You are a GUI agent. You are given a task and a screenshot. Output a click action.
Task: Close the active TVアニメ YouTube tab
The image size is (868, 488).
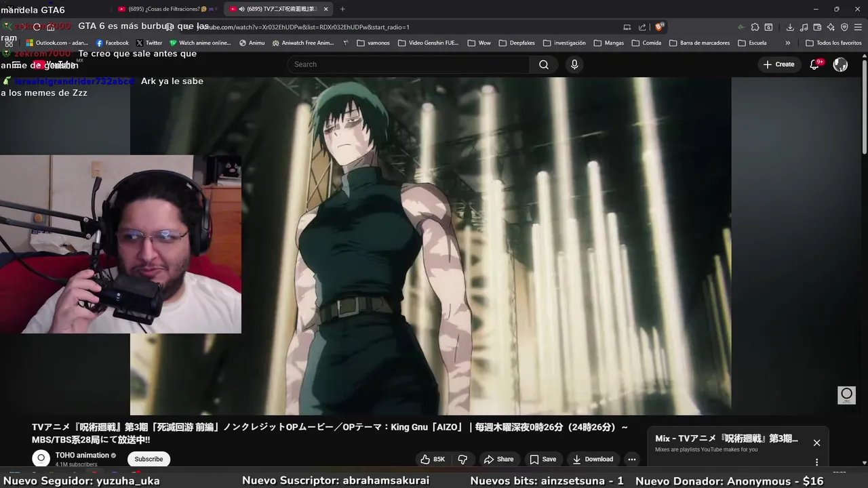pos(326,9)
